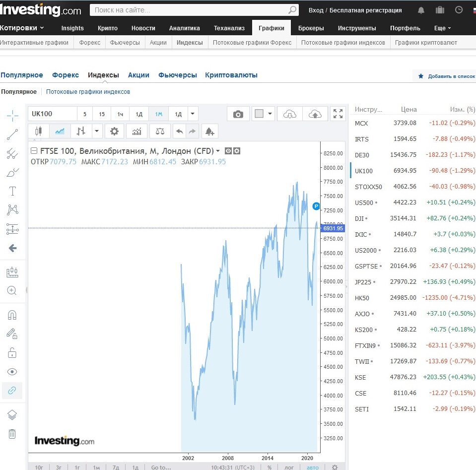Hide all drawings with the eye icon
The width and height of the screenshot is (476, 470).
point(13,368)
